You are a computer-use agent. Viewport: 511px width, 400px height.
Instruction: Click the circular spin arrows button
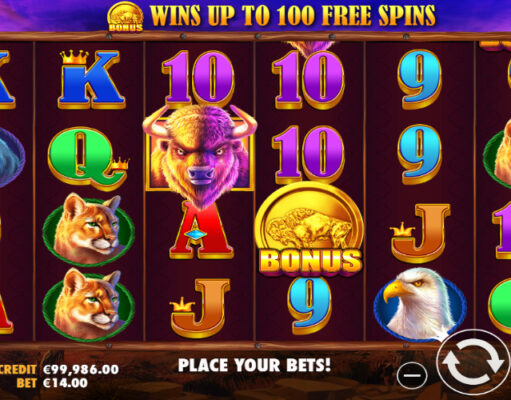point(473,362)
